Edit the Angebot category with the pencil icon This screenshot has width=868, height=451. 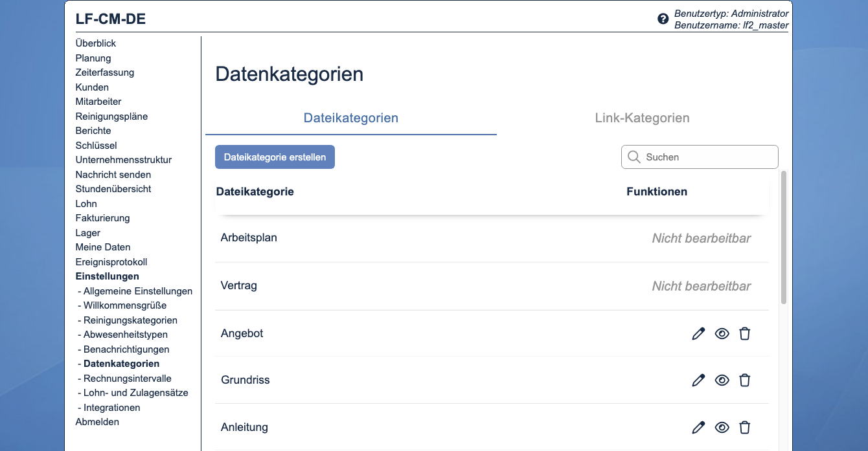(698, 333)
